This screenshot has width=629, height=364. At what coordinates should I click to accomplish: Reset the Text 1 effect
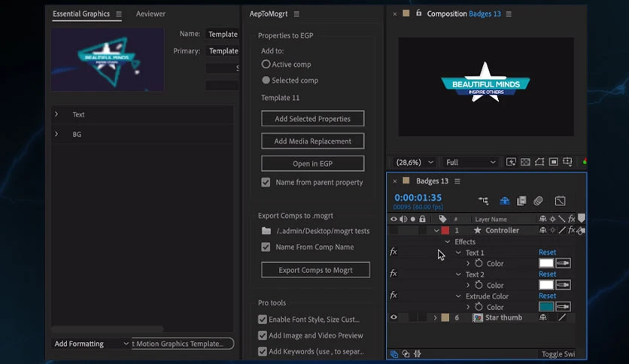[547, 252]
